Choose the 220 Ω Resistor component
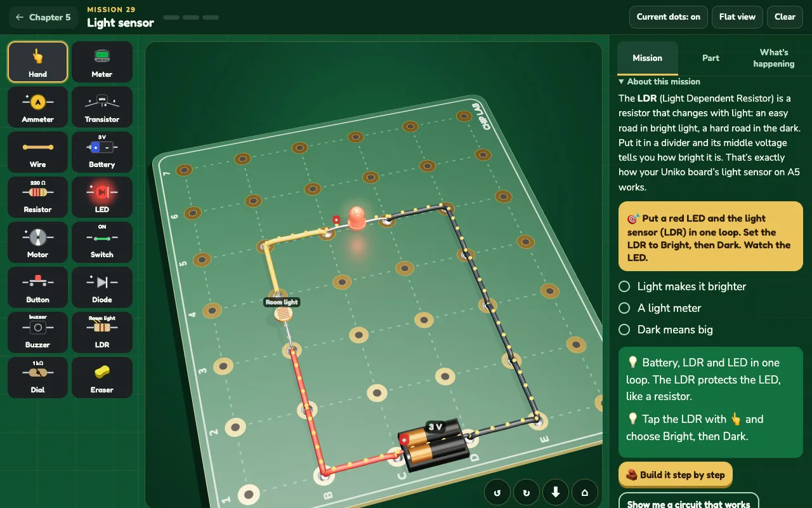This screenshot has width=812, height=508. pos(37,197)
